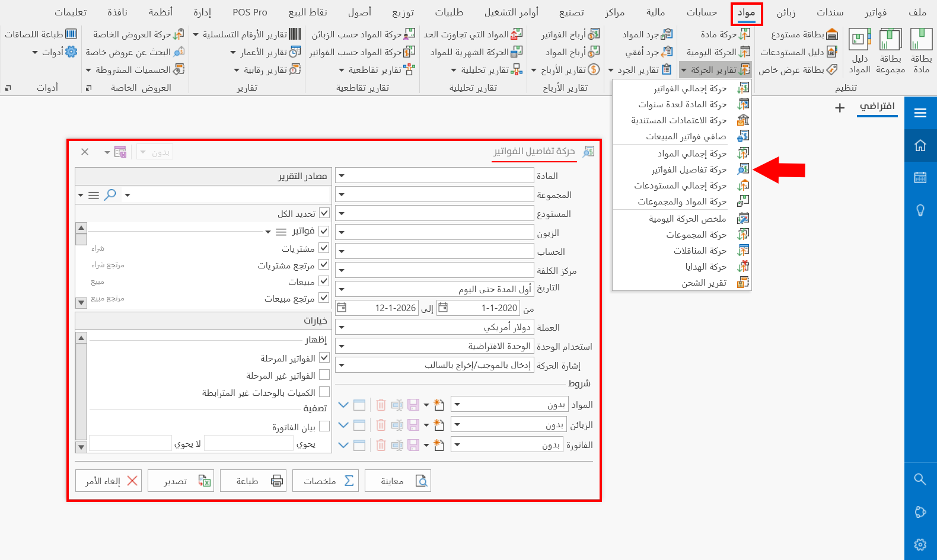Click the إلغاء الأمر cancel button
Image resolution: width=937 pixels, height=560 pixels.
coord(109,481)
